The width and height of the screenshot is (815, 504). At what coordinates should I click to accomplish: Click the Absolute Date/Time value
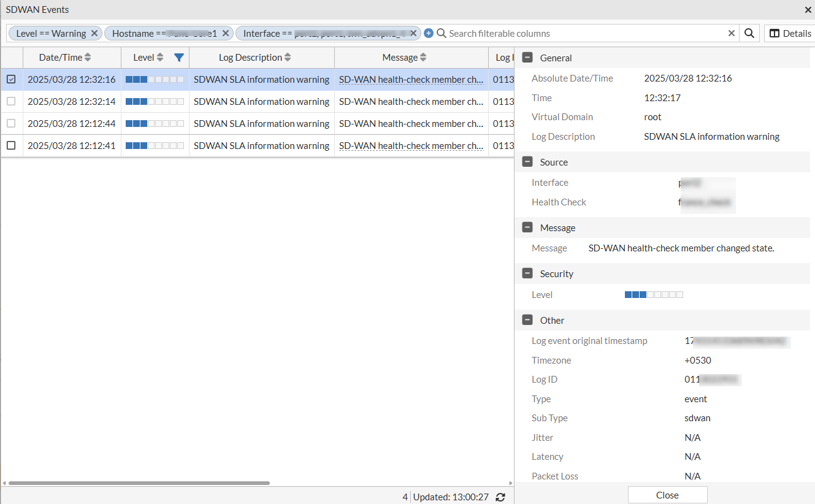pos(688,78)
